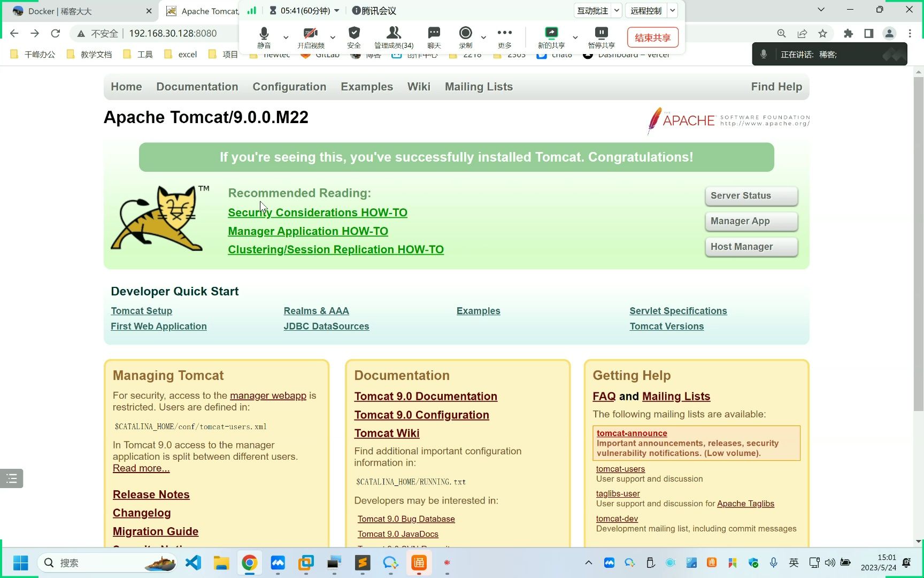Viewport: 924px width, 578px height.
Task: Go forward in browser
Action: tap(35, 33)
